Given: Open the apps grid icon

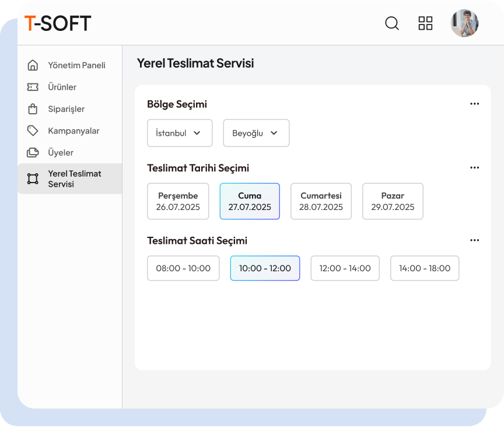Looking at the screenshot, I should (426, 23).
